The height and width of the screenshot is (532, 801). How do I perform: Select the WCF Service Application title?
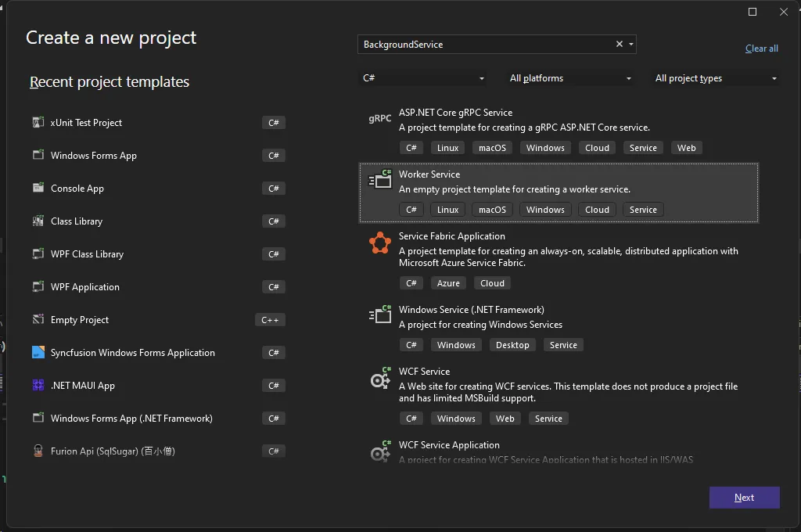(x=449, y=445)
